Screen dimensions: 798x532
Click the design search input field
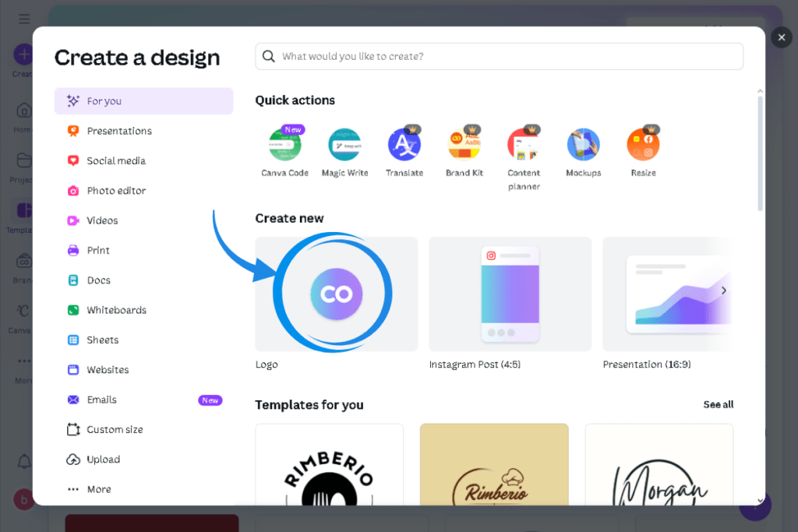point(500,56)
